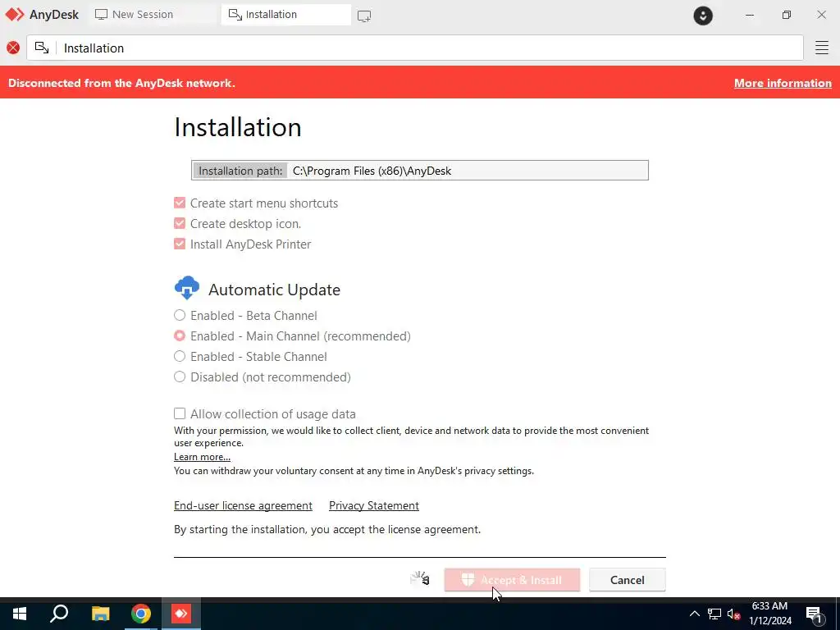Viewport: 840px width, 630px height.
Task: Click the Accept & Install button
Action: (x=512, y=580)
